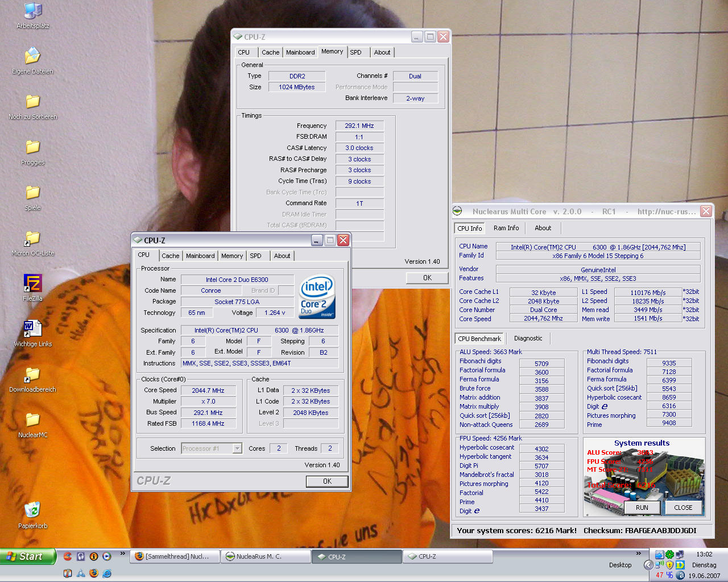Image resolution: width=728 pixels, height=582 pixels.
Task: Expand hidden quick launch items chevron
Action: [122, 554]
